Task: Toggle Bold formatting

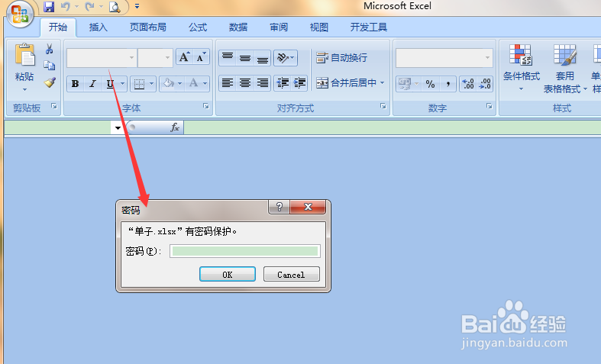Action: pyautogui.click(x=76, y=83)
